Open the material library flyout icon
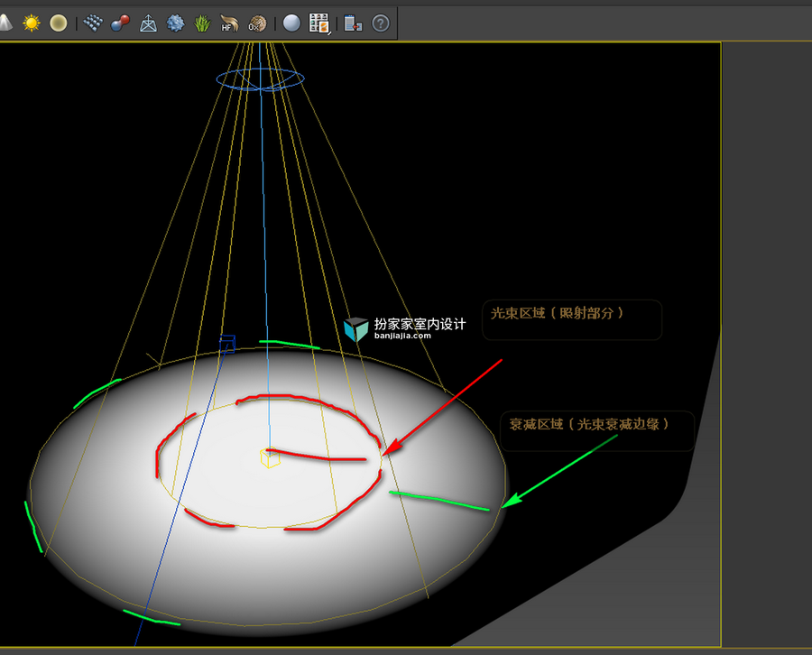Screen dimensions: 812x655 [x=319, y=23]
